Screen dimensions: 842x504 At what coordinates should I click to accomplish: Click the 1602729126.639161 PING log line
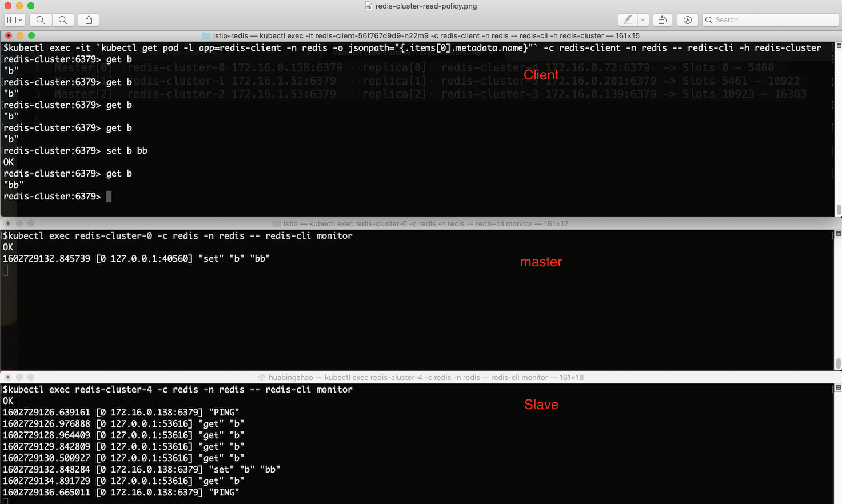[121, 413]
